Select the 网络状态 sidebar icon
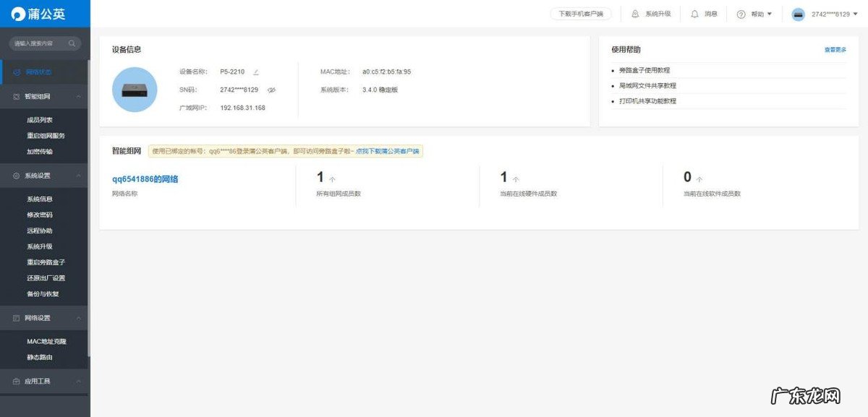The image size is (868, 417). (x=16, y=72)
